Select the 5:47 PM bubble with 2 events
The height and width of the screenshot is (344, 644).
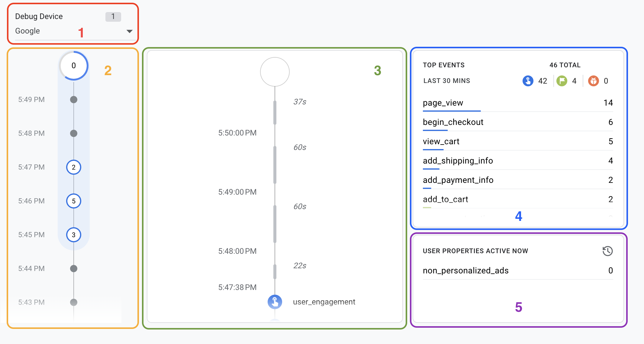point(74,167)
